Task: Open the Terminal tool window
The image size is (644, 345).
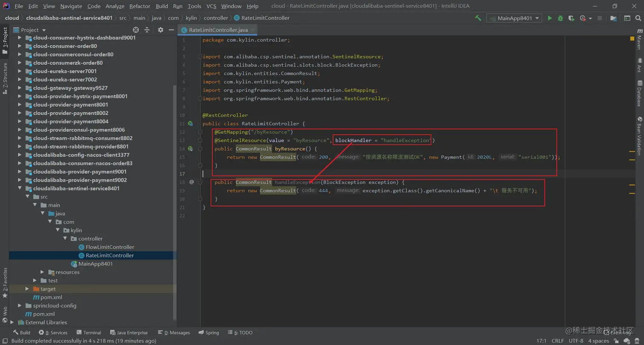Action: (x=89, y=333)
